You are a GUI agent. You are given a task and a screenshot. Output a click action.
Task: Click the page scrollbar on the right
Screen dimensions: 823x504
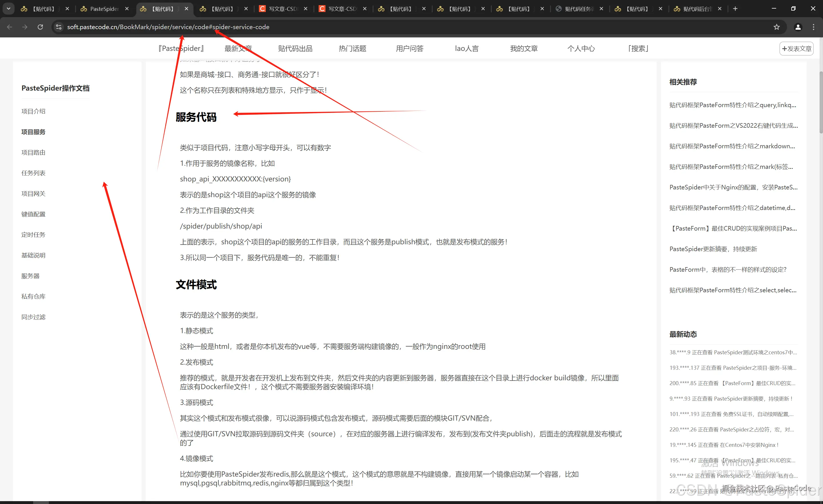point(820,100)
